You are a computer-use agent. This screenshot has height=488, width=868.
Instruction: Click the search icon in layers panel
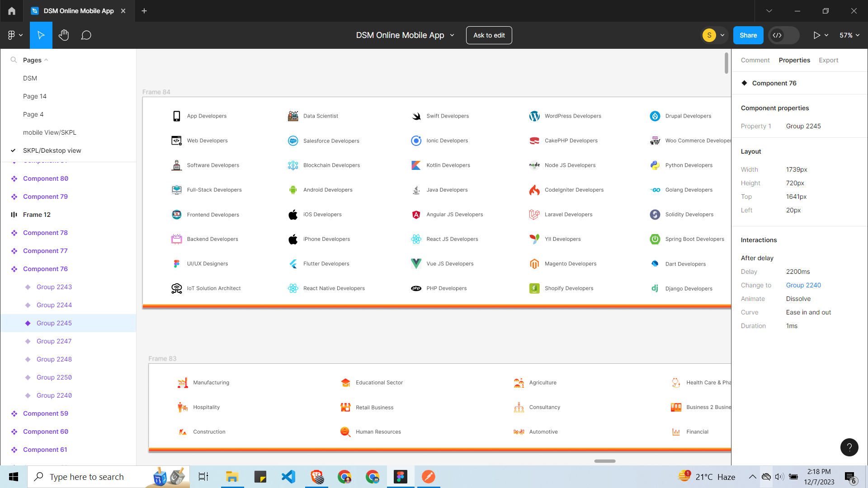[x=14, y=60]
